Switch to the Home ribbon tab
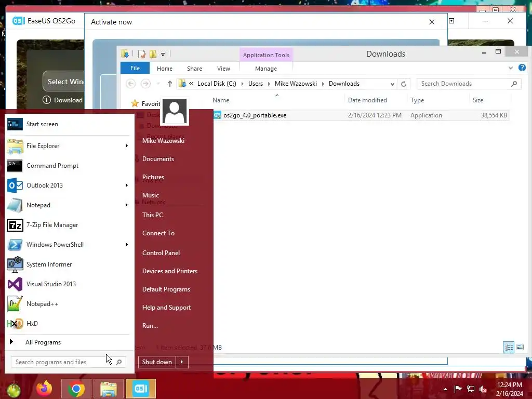 coord(165,69)
